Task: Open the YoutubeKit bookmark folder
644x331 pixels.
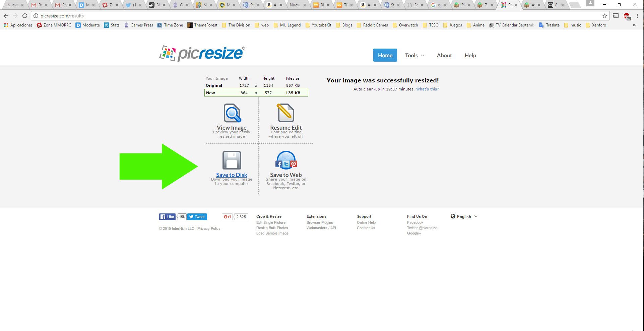Action: click(318, 25)
